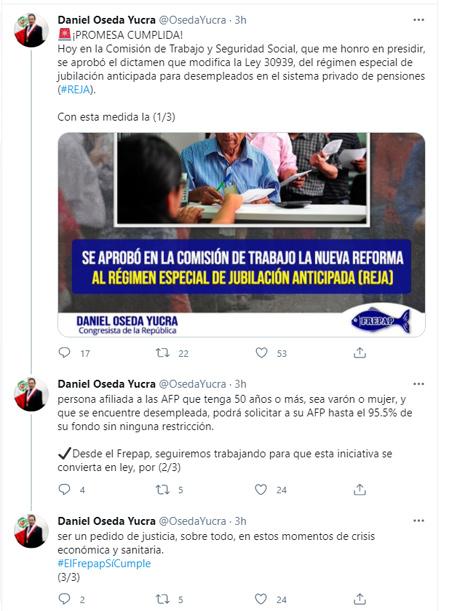Open the REJA reform image attachment

[x=241, y=235]
